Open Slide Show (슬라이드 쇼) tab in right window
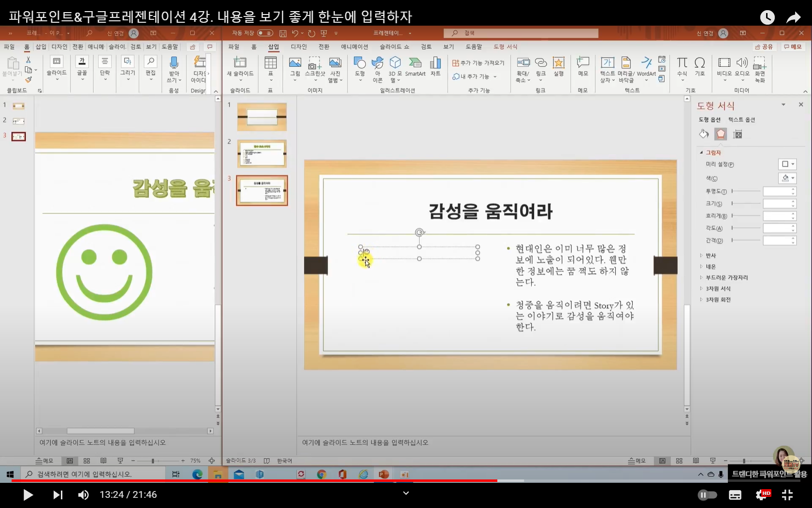Screen dimensions: 812x508 coord(394,46)
